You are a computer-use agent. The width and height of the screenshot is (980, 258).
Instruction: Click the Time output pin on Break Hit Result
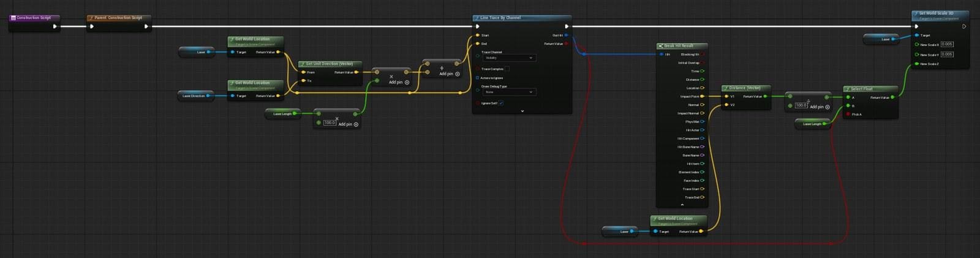tap(703, 71)
